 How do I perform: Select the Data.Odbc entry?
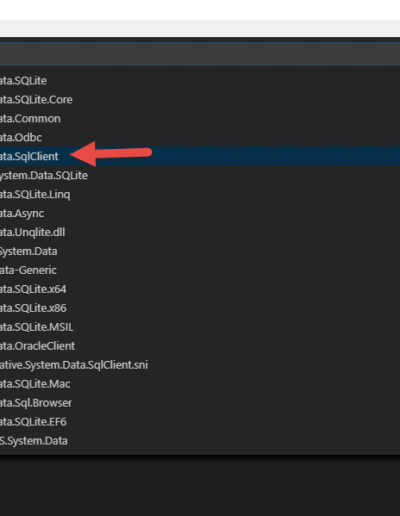[x=200, y=137]
